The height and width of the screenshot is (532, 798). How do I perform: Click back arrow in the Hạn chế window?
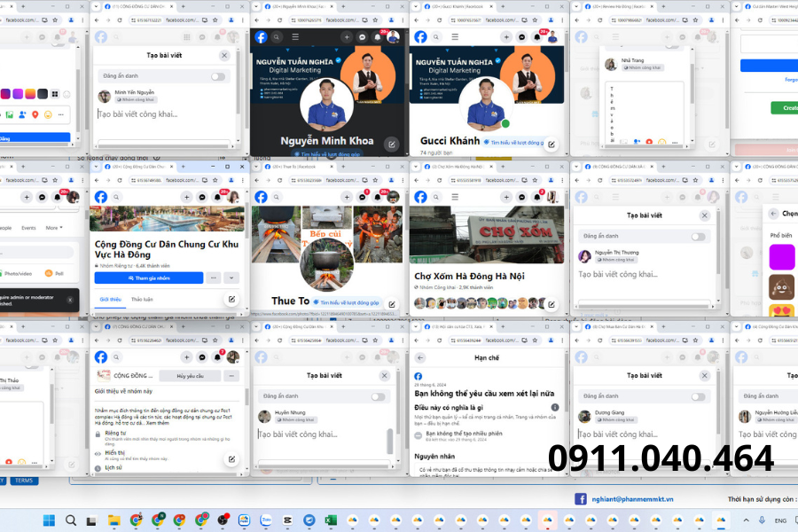(420, 358)
